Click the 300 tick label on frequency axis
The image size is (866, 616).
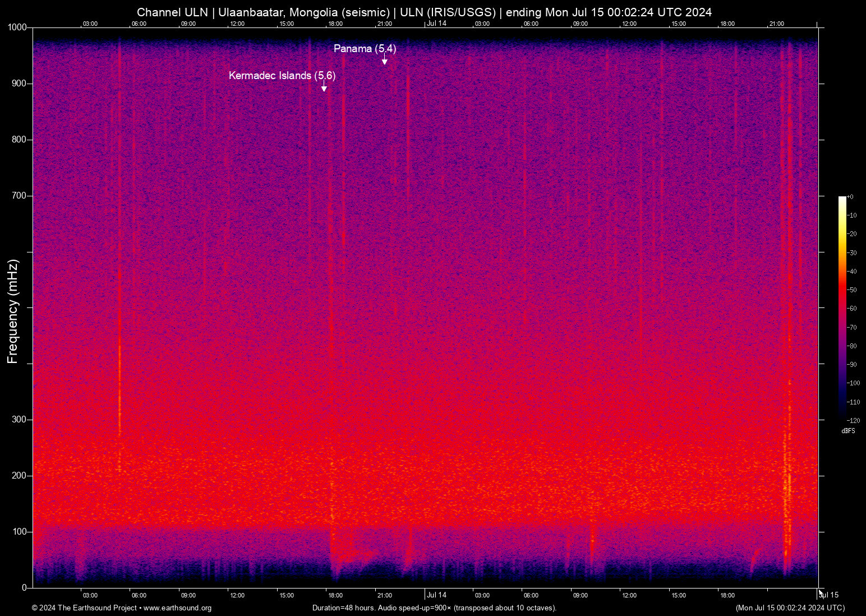point(20,420)
